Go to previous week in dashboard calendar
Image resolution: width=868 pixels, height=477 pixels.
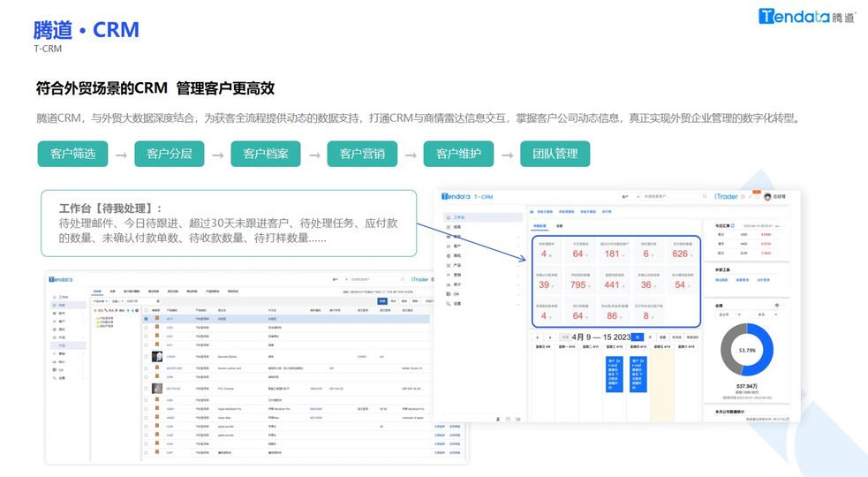[537, 337]
